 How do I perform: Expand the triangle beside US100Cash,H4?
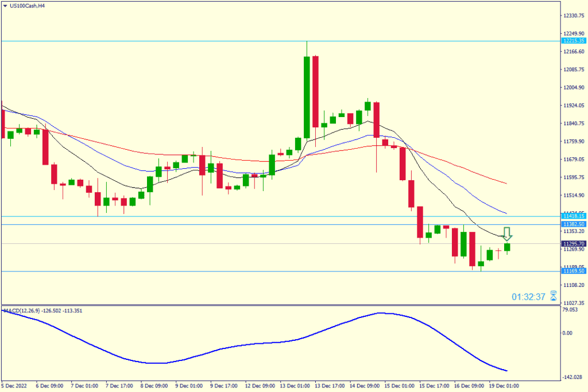[x=5, y=5]
